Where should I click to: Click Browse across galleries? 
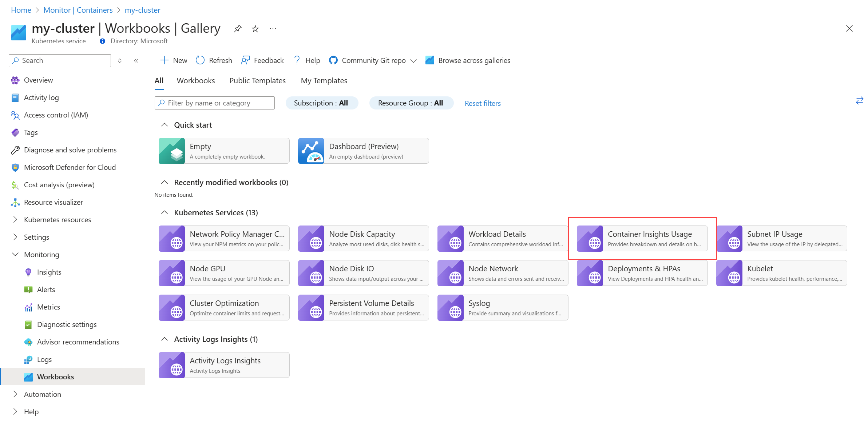(x=468, y=60)
